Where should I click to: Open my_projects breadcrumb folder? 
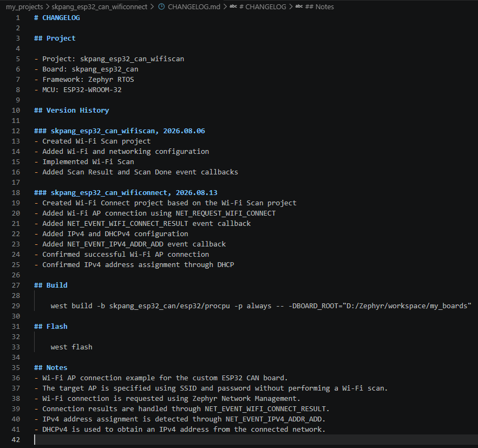[24, 7]
